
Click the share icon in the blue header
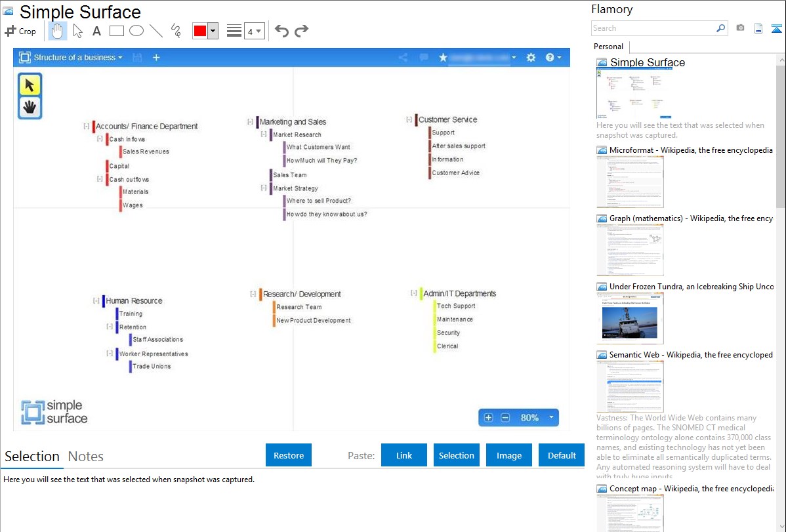[403, 58]
